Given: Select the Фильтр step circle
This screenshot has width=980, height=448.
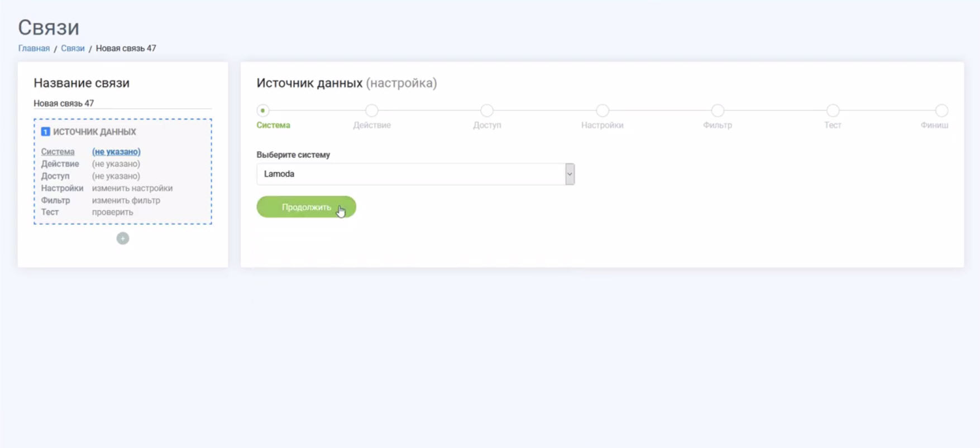Looking at the screenshot, I should [718, 110].
